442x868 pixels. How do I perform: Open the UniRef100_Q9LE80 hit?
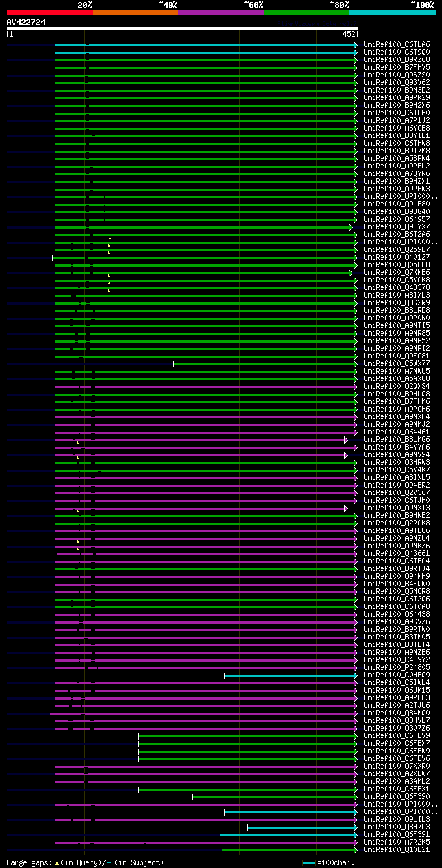(x=396, y=204)
